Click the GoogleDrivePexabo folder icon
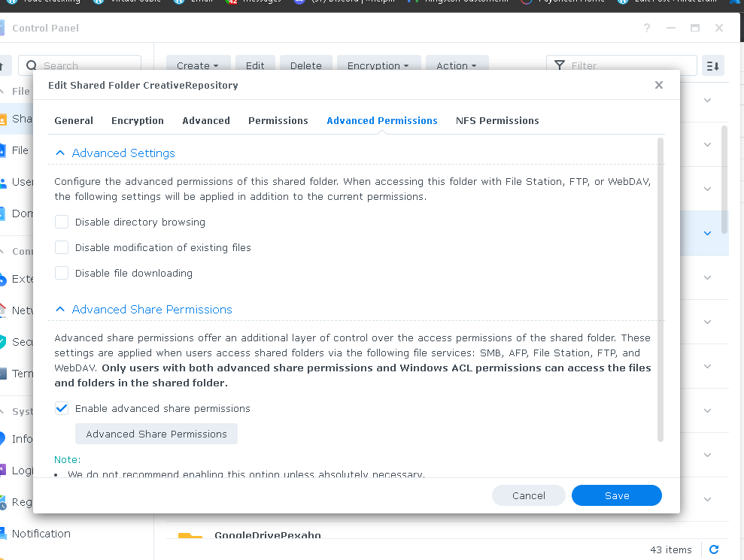This screenshot has width=744, height=560. point(190,536)
